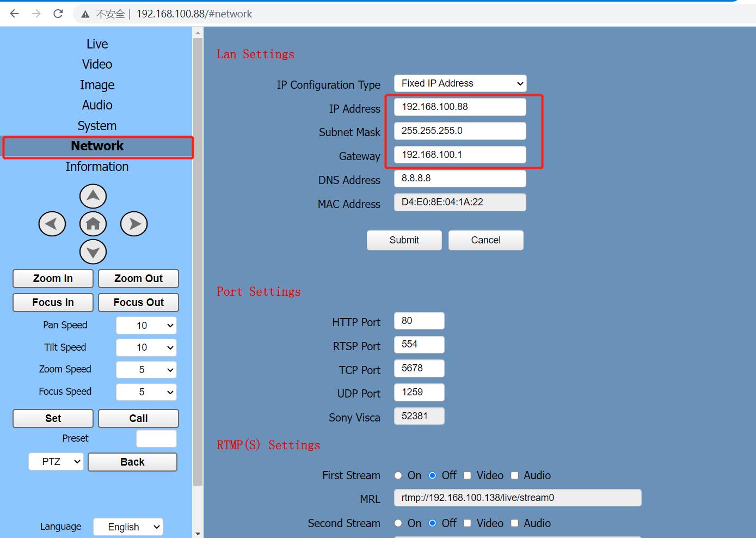This screenshot has width=756, height=538.
Task: Click the PTZ tilt up arrow
Action: tap(93, 196)
